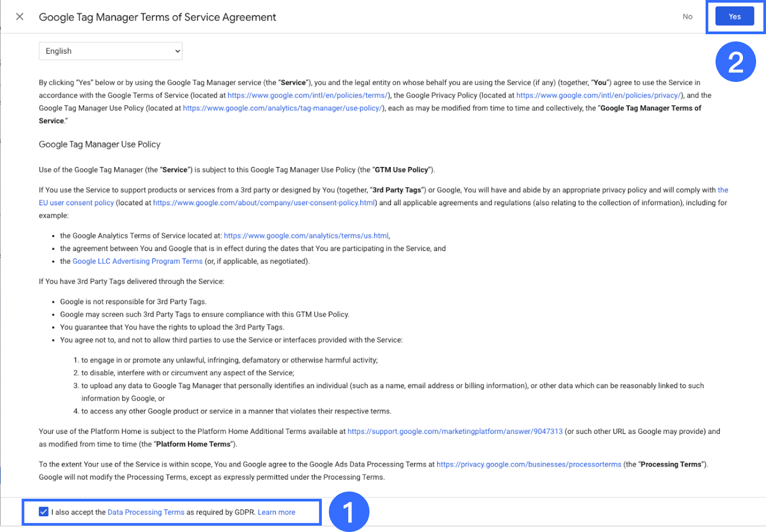Open the tag-manager use-policy URL link
The image size is (766, 532).
(282, 108)
